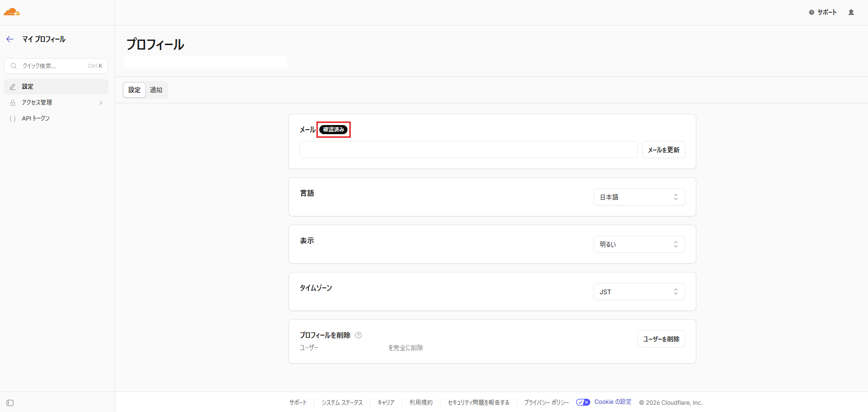Open the 表示 dropdown showing 明るい

point(639,244)
